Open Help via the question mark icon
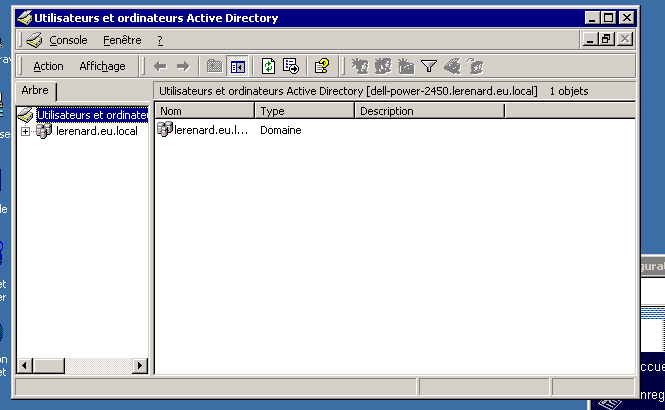Viewport: 665px width, 410px height. coord(321,66)
